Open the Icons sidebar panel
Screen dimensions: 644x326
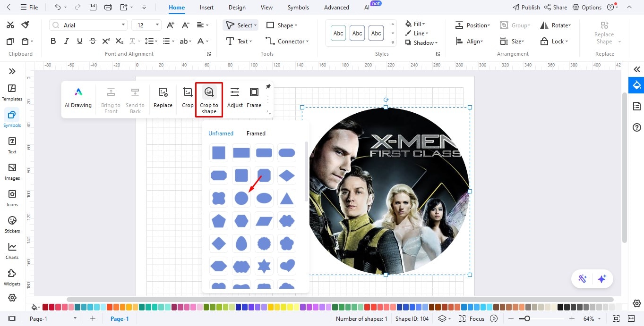(12, 198)
